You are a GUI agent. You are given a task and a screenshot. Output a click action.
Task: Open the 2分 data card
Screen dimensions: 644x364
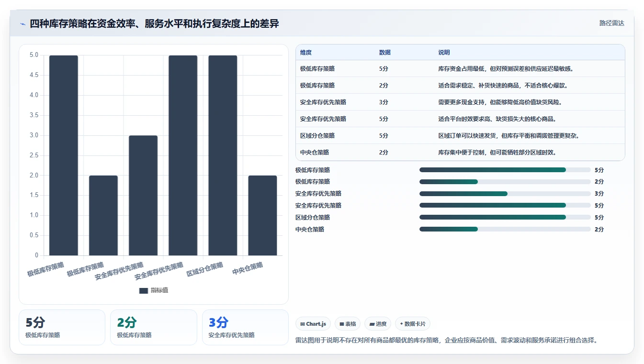154,327
